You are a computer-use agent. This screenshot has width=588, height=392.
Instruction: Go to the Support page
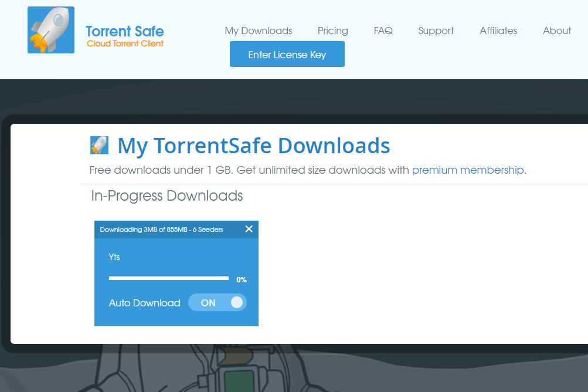click(436, 31)
